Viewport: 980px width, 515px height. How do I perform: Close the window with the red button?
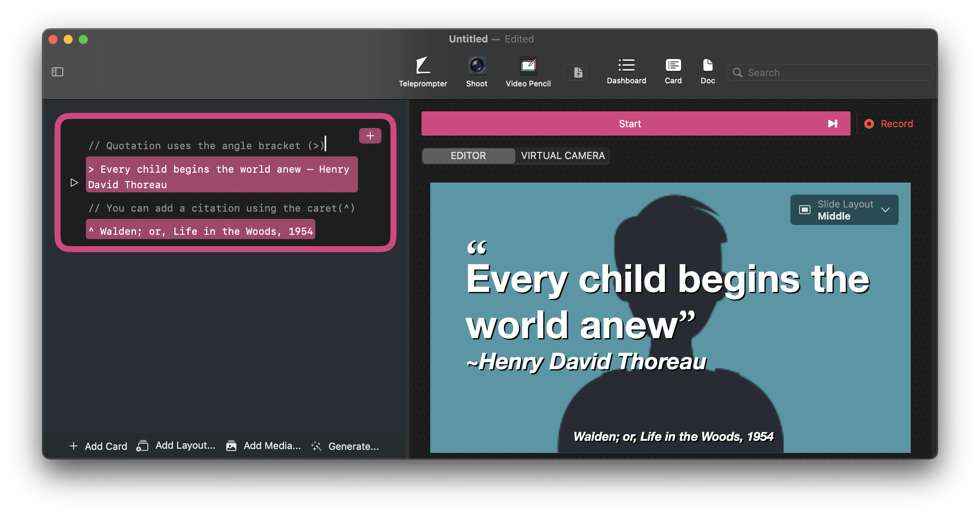pyautogui.click(x=53, y=39)
